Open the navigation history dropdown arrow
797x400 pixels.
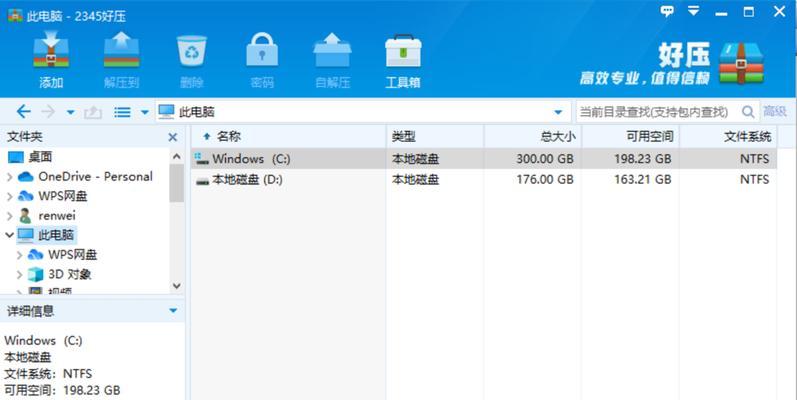pos(71,112)
